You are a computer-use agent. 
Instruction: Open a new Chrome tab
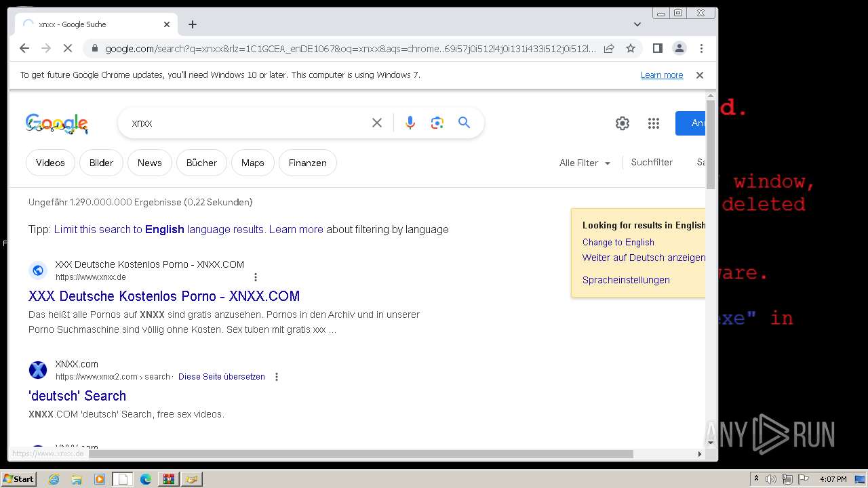(193, 24)
